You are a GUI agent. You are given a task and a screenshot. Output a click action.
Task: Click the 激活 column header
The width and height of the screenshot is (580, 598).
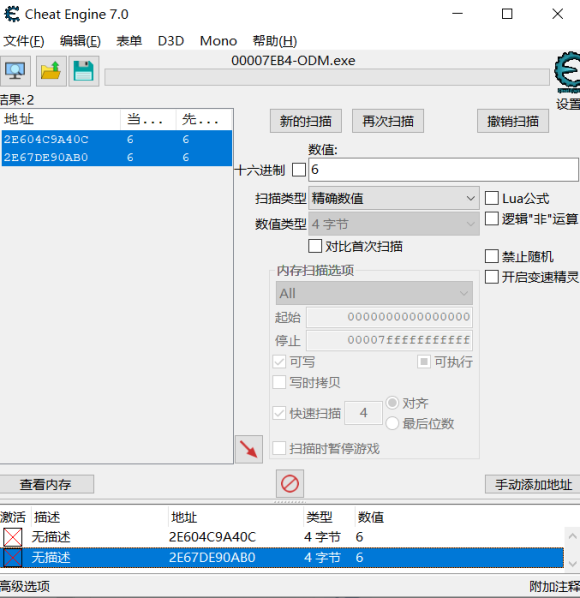[13, 517]
